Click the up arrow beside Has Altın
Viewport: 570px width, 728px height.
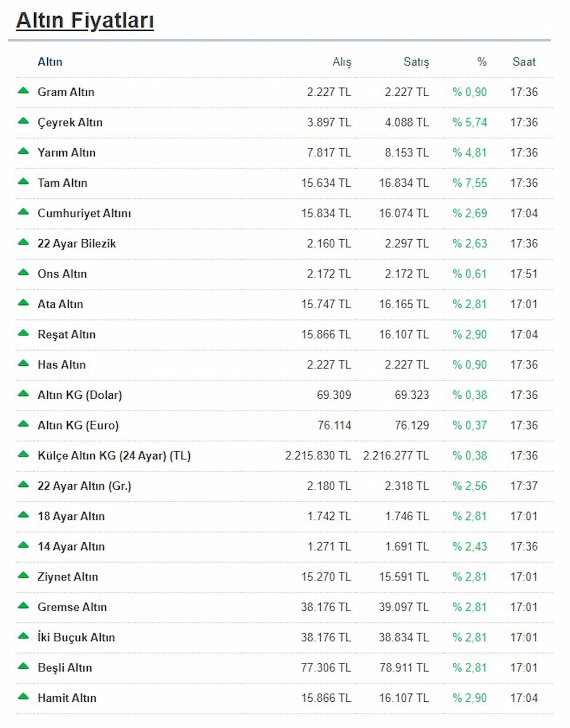[x=23, y=364]
